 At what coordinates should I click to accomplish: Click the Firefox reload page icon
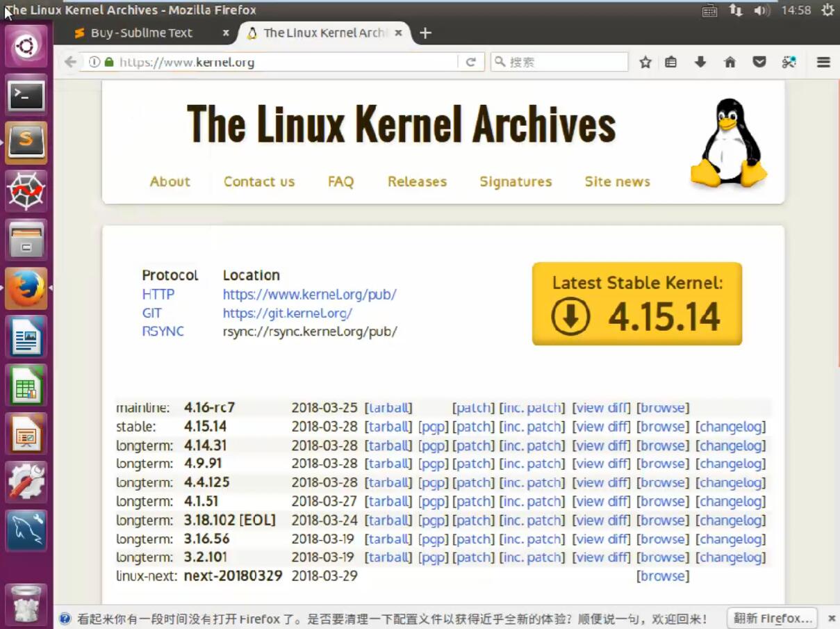[470, 62]
